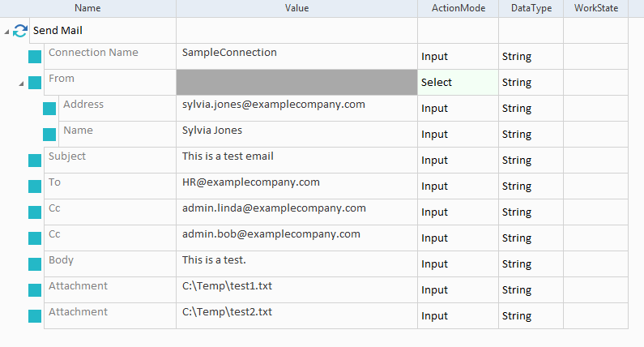Click the admin.bob@examplecompany.com Cc value
Viewport: 644px width, 347px height.
271,234
